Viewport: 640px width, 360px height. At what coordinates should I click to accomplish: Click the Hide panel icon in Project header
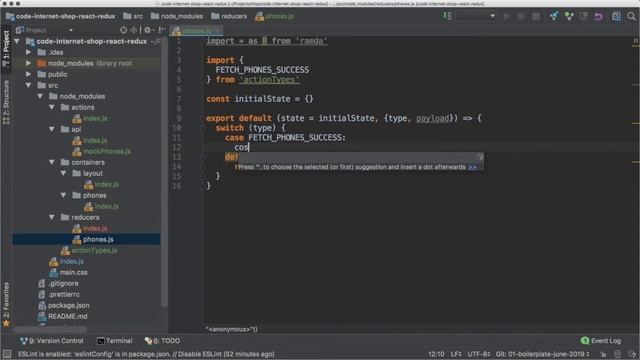tap(162, 30)
